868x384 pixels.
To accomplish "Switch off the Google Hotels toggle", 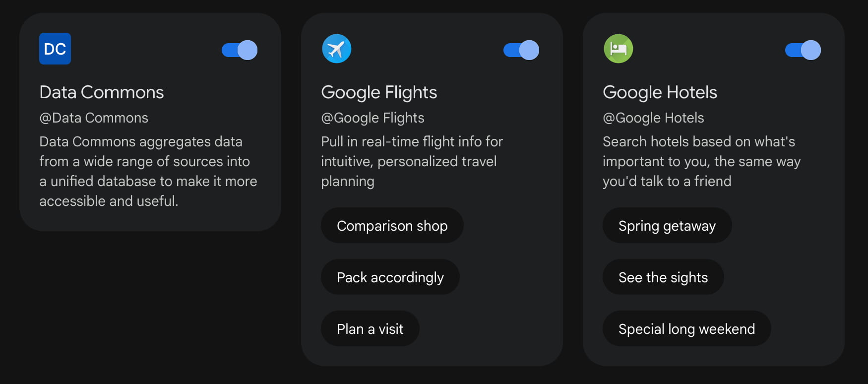I will point(803,50).
